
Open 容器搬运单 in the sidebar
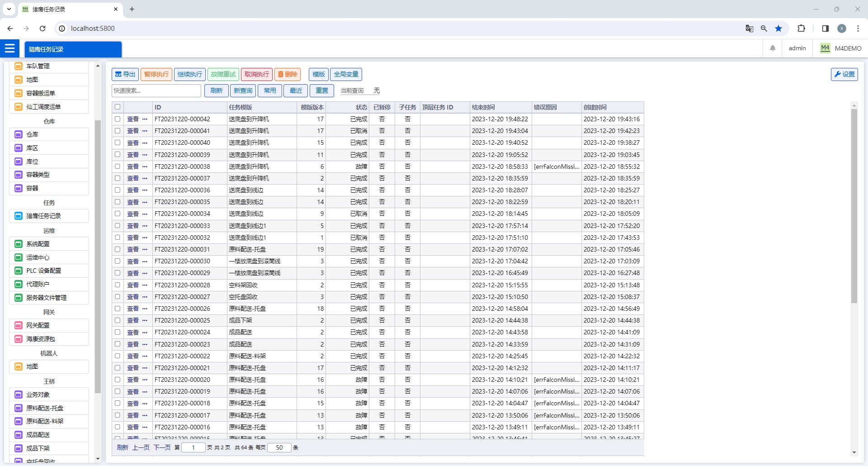pos(49,93)
